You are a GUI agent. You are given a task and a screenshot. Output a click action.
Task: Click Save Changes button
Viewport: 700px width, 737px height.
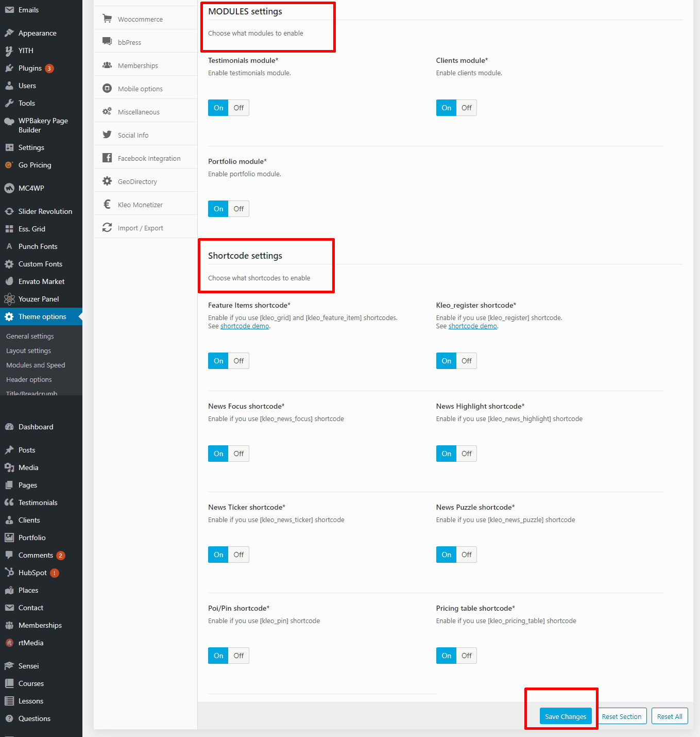coord(566,716)
